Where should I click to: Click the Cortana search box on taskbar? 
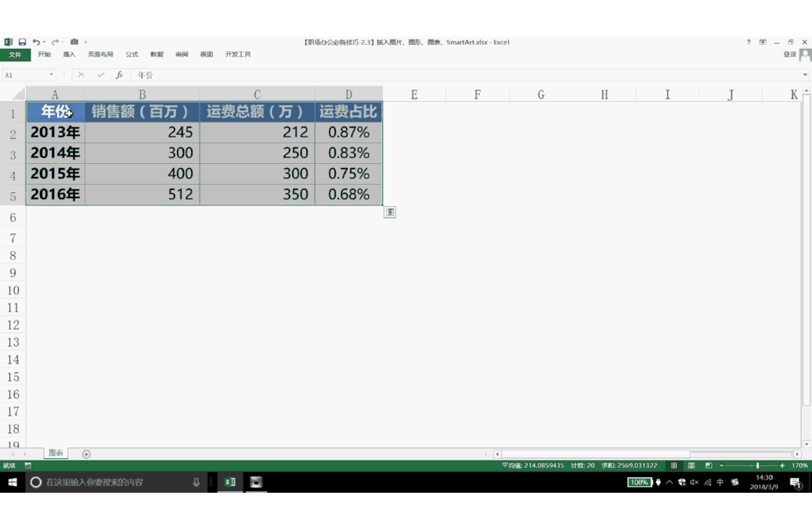[117, 482]
